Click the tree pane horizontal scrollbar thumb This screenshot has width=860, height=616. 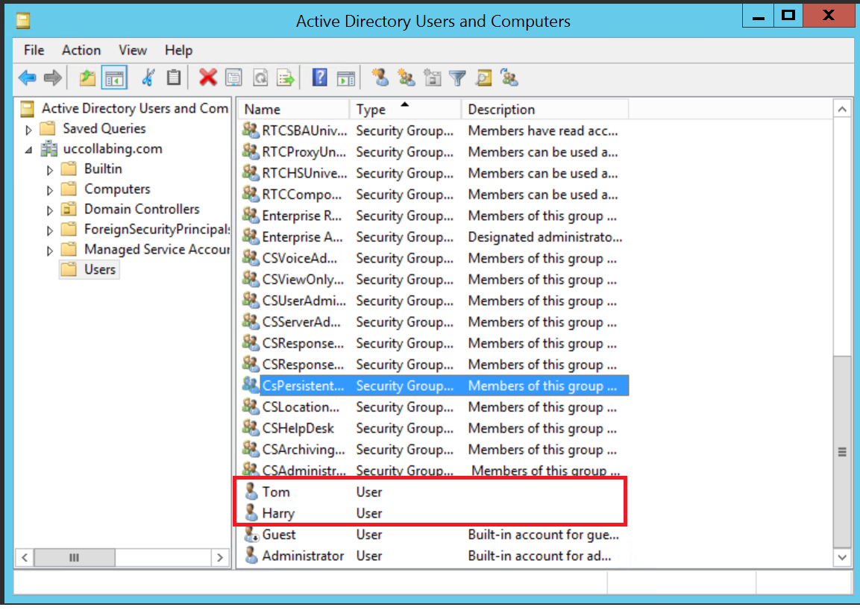(x=74, y=557)
